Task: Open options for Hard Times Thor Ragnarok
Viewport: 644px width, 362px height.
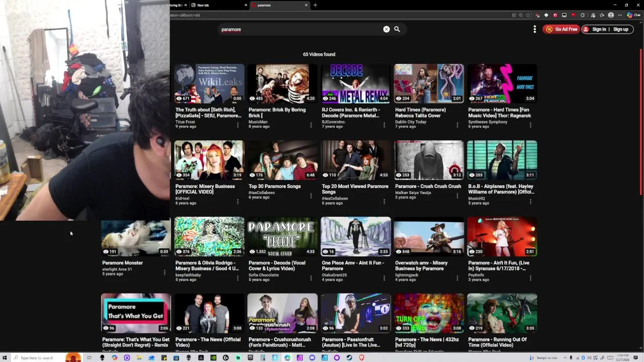Action: tap(530, 125)
